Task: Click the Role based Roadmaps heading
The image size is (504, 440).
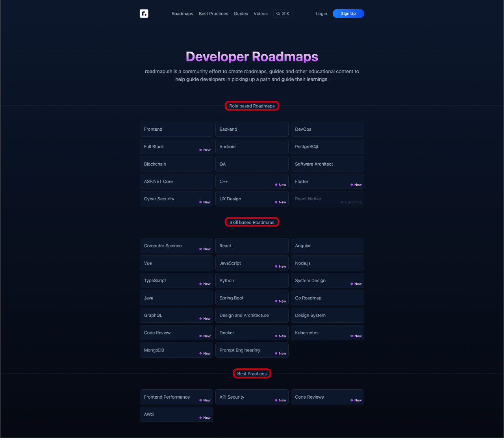Action: coord(252,106)
